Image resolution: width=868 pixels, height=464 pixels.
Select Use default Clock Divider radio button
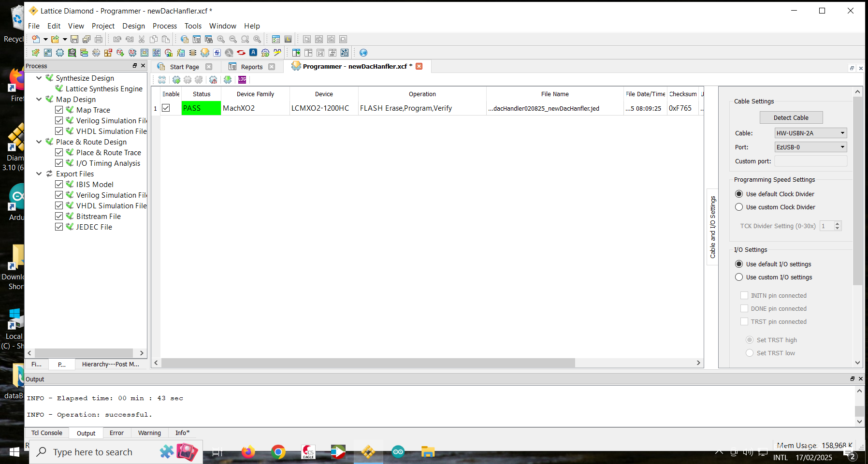pyautogui.click(x=739, y=194)
